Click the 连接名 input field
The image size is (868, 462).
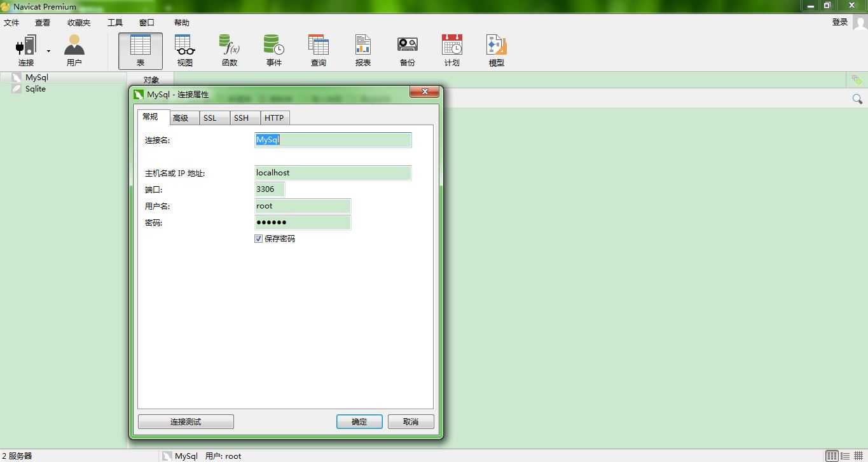pos(333,140)
